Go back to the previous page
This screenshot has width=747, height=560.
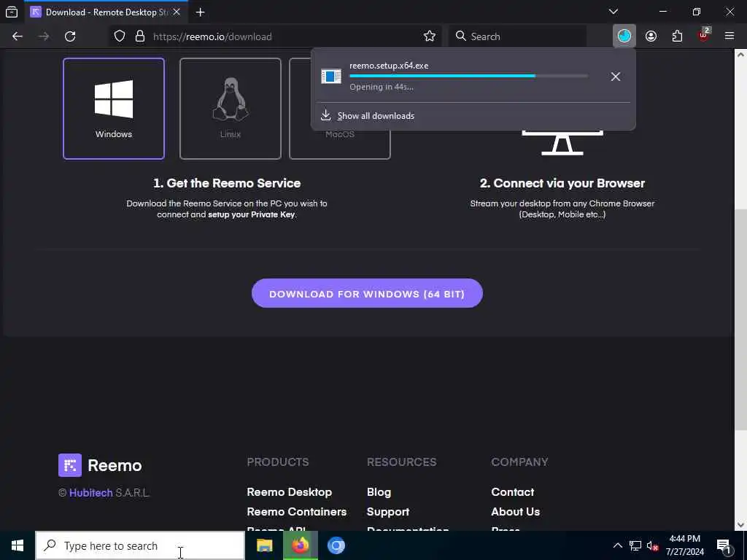[18, 36]
